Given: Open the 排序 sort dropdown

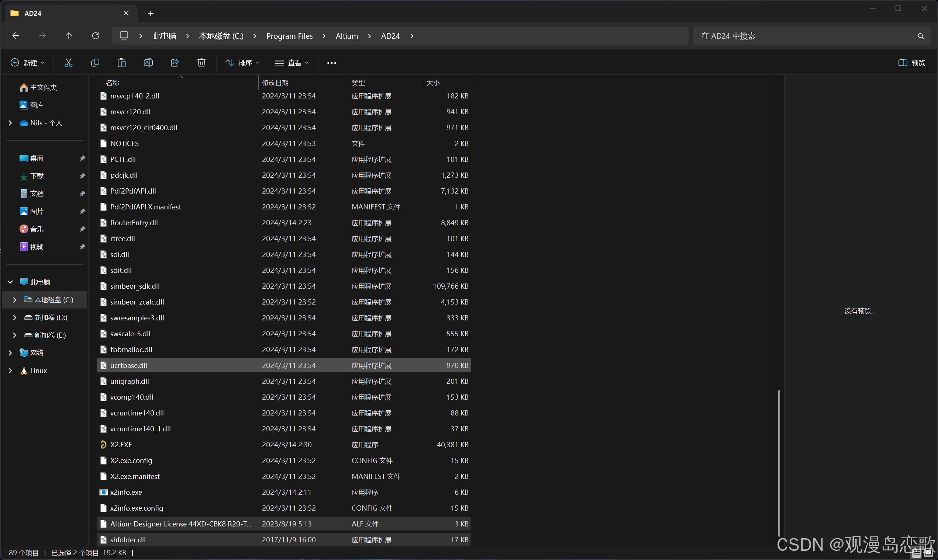Looking at the screenshot, I should click(x=242, y=63).
